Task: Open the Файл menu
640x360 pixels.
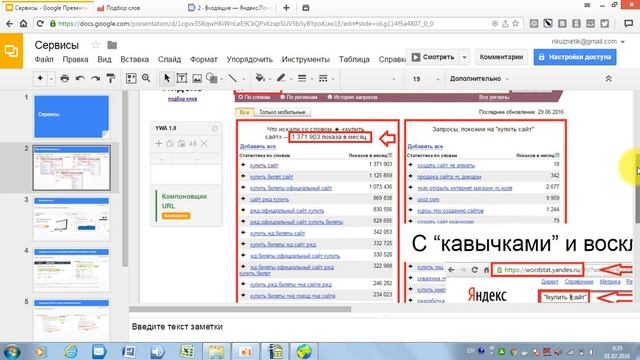Action: coord(44,60)
